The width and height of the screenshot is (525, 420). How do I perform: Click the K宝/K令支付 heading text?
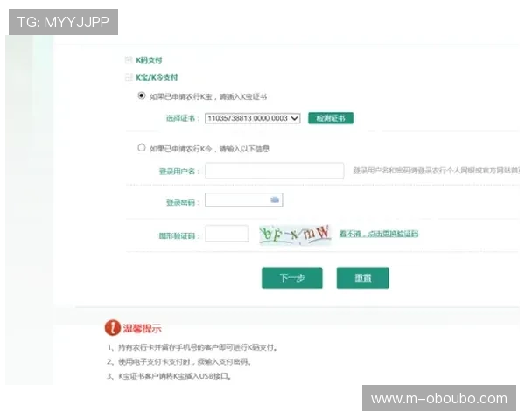[x=157, y=78]
